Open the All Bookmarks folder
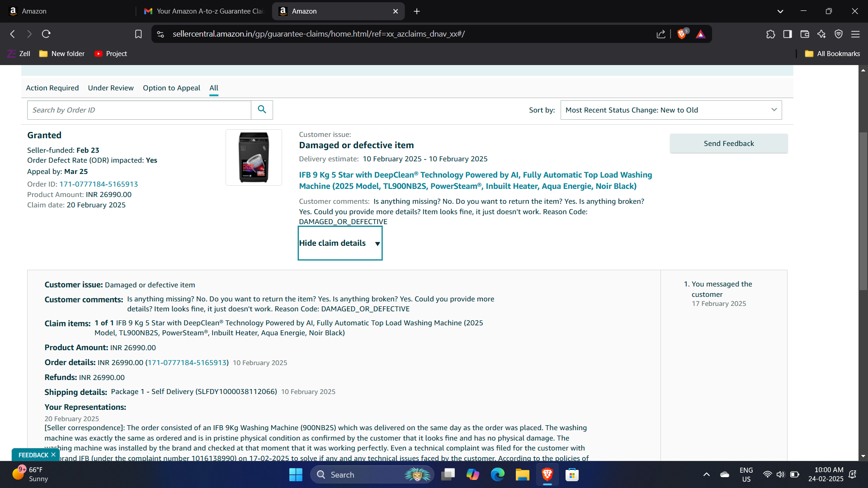The width and height of the screenshot is (868, 488). click(833, 54)
